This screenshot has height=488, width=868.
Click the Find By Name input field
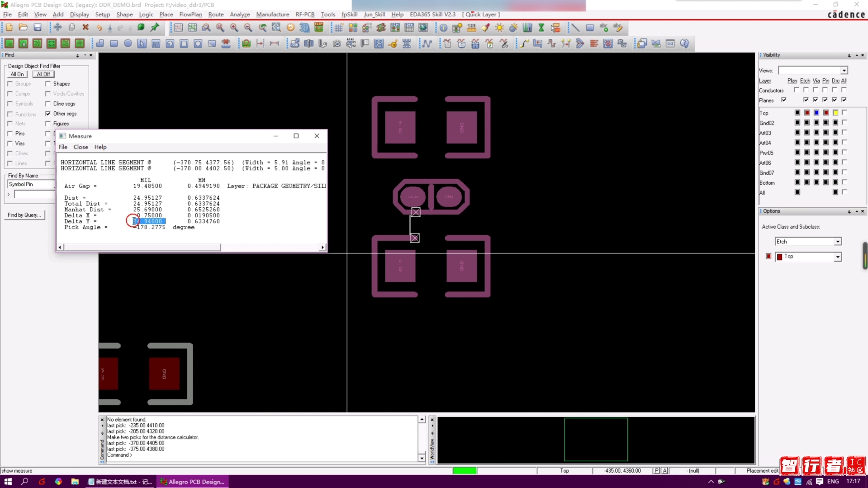[x=34, y=194]
